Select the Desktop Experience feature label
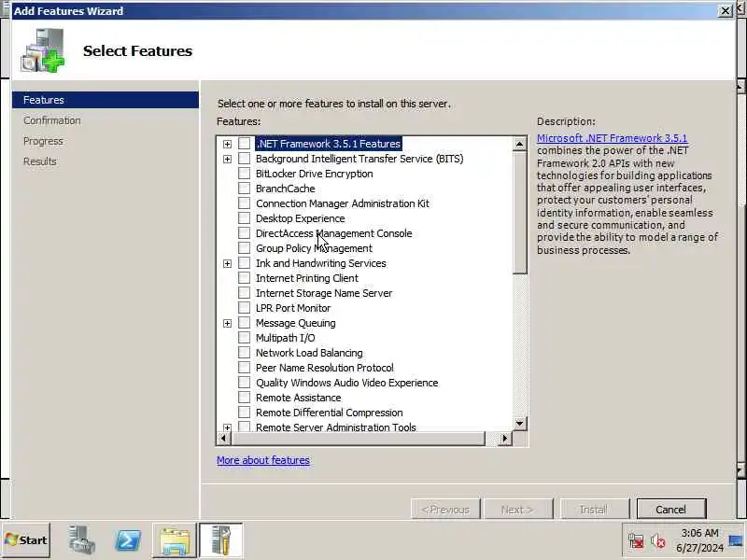Viewport: 747px width, 560px height. [300, 218]
